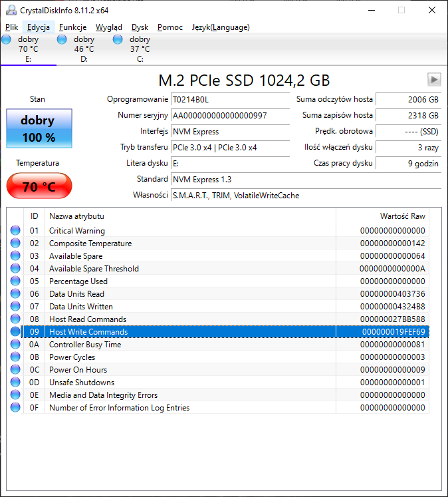The width and height of the screenshot is (448, 497).
Task: Open the Język(Language) menu
Action: [221, 27]
